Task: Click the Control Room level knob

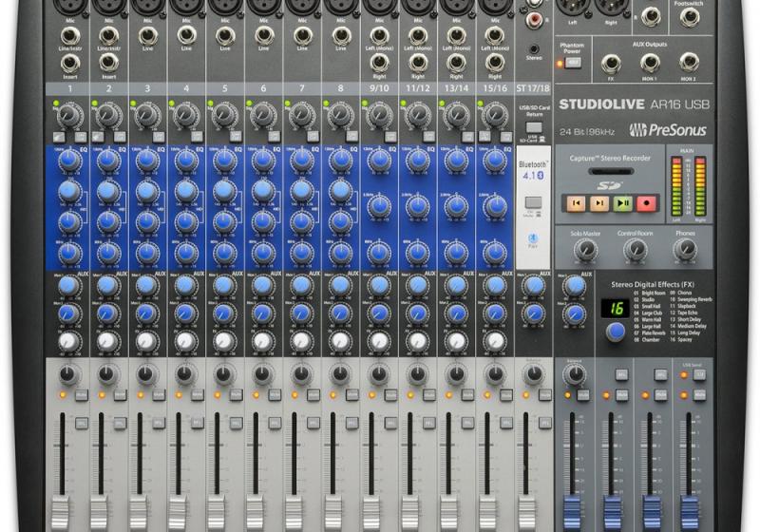Action: (634, 250)
